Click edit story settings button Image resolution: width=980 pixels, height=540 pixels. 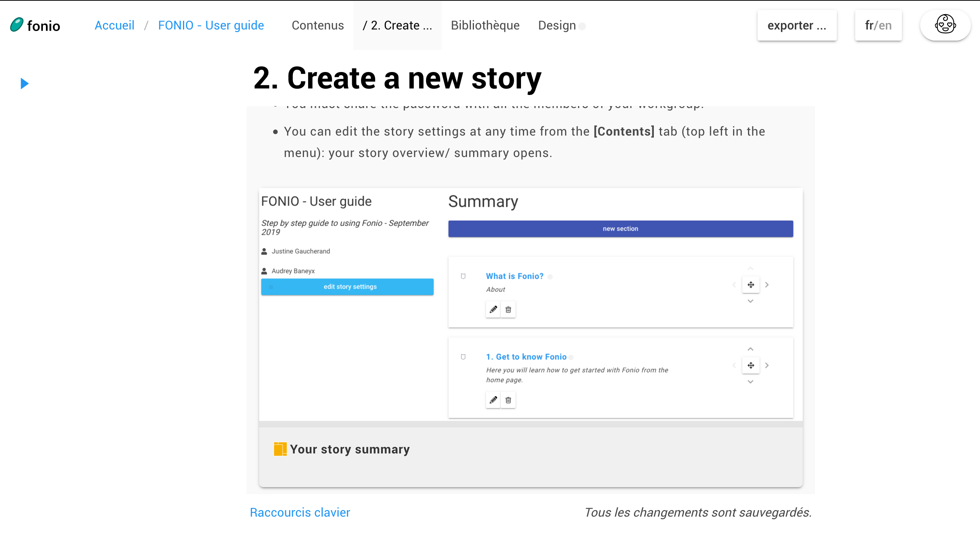[347, 286]
